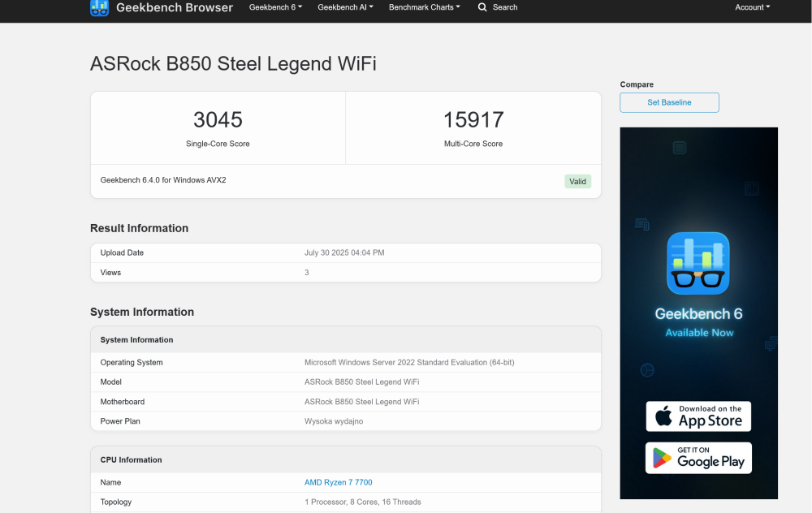Screen dimensions: 812x513
Task: Click the Geekbench 6 app icon in sidebar ad
Action: (x=698, y=263)
